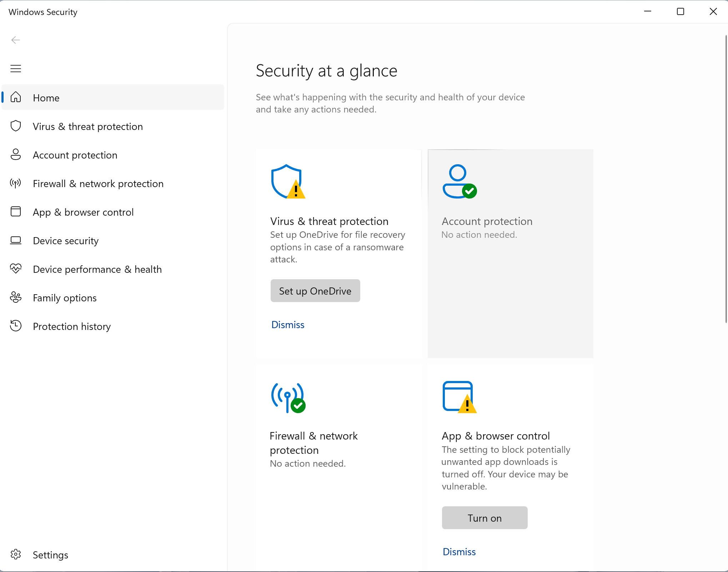This screenshot has width=728, height=572.
Task: Dismiss the App & browser control warning
Action: pos(459,552)
